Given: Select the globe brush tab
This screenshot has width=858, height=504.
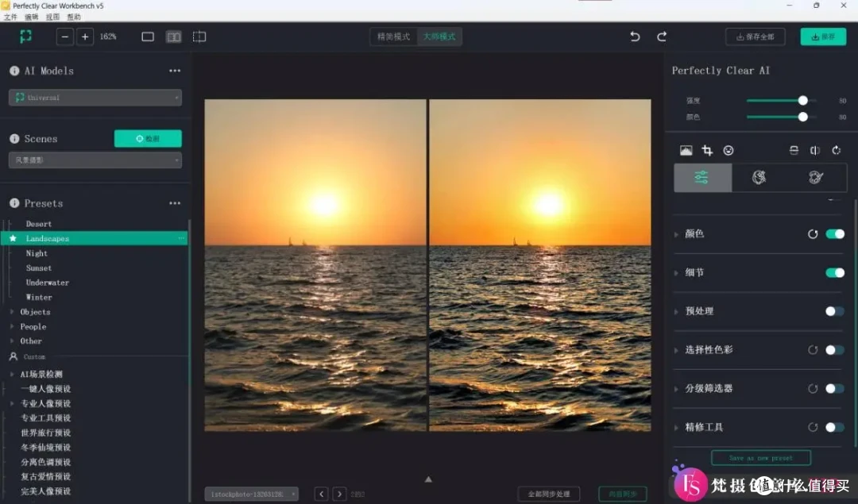Looking at the screenshot, I should (x=759, y=177).
